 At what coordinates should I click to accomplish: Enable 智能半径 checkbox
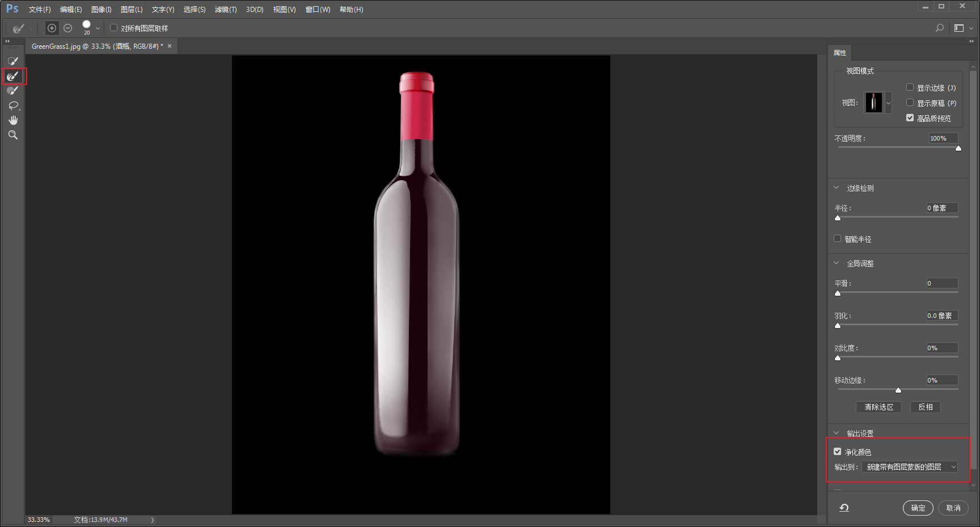click(x=837, y=239)
